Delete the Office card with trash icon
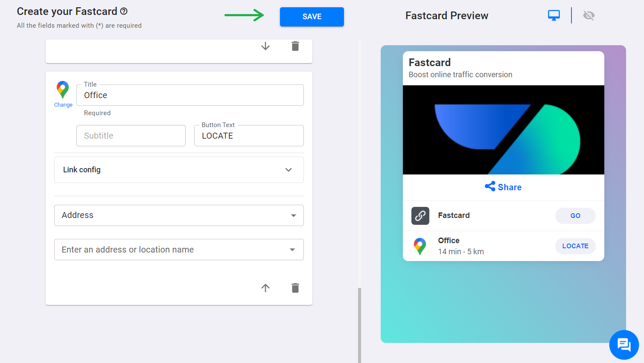Image resolution: width=644 pixels, height=363 pixels. [x=295, y=288]
